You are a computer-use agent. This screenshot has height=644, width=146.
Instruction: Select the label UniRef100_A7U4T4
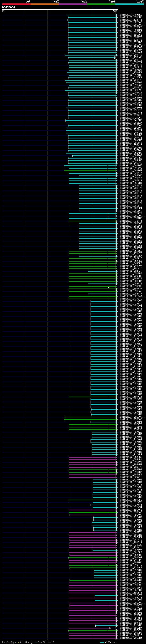[x=131, y=221]
